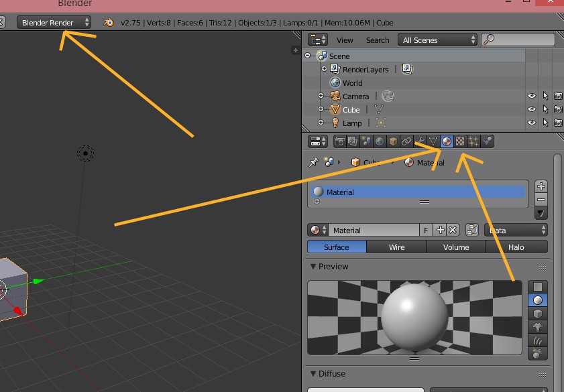Toggle visibility eye for Lamp
Image resolution: width=564 pixels, height=392 pixels.
coord(532,123)
